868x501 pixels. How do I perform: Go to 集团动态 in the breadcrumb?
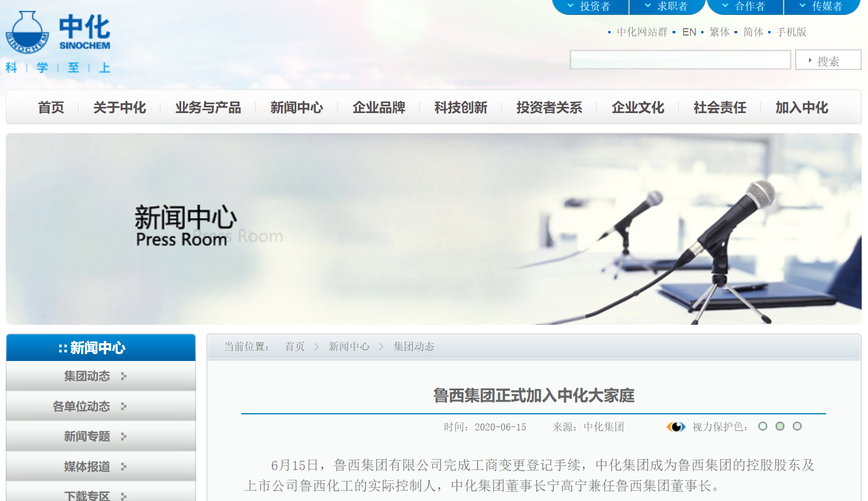[414, 347]
